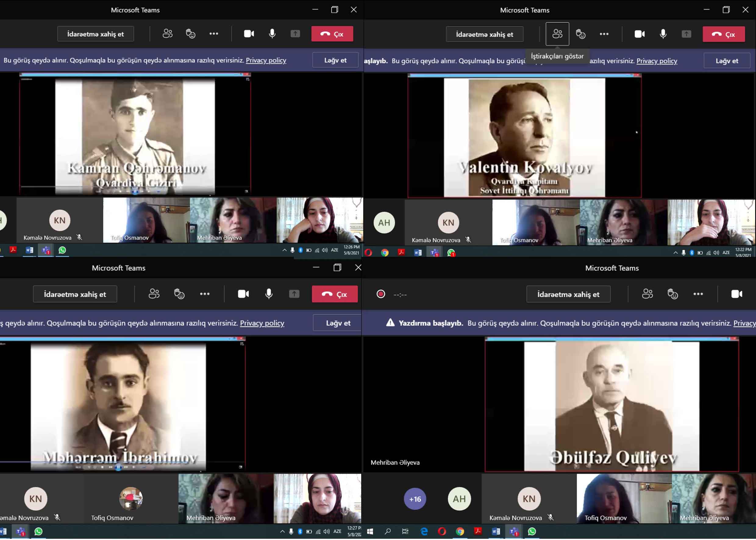Open Privacy policy link in bottom-left window
Image resolution: width=756 pixels, height=540 pixels.
coord(262,323)
